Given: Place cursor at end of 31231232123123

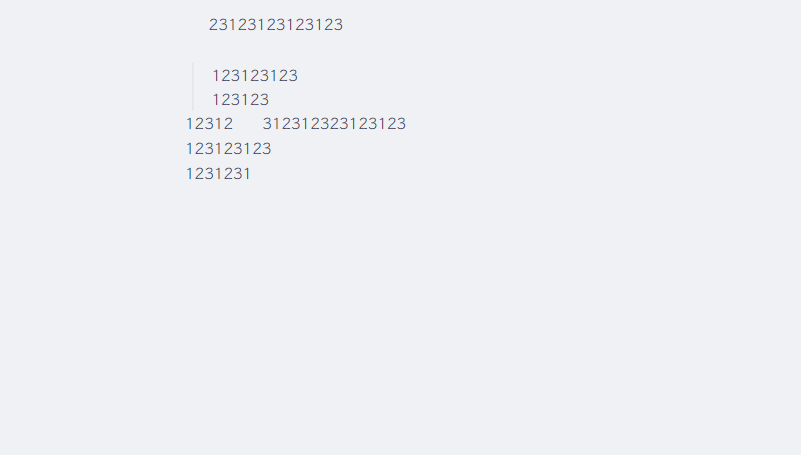Looking at the screenshot, I should coord(407,124).
